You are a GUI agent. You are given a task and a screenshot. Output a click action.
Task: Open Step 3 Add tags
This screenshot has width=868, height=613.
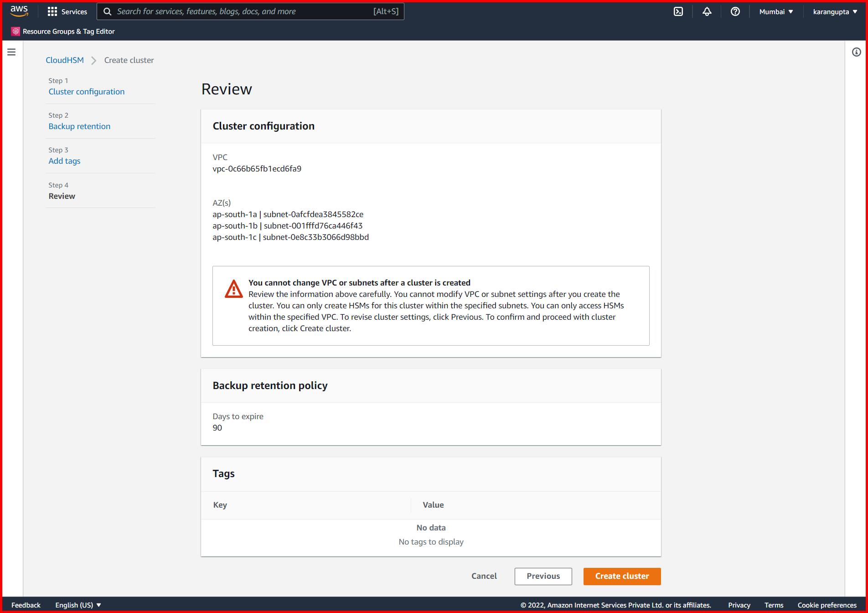tap(64, 161)
